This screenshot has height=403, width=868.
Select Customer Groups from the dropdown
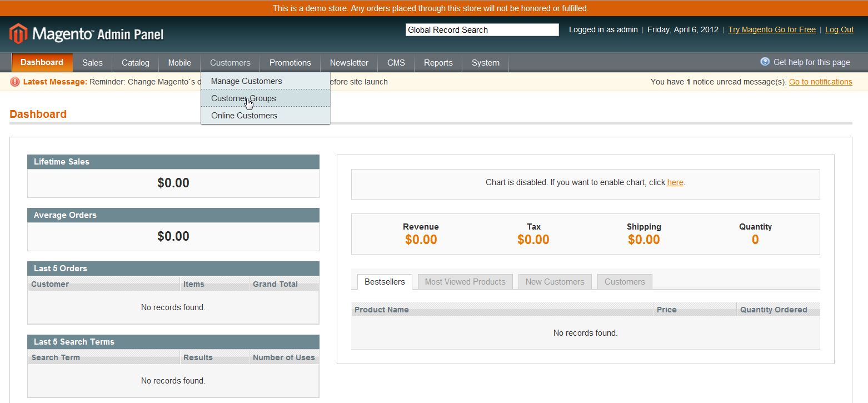(x=243, y=98)
